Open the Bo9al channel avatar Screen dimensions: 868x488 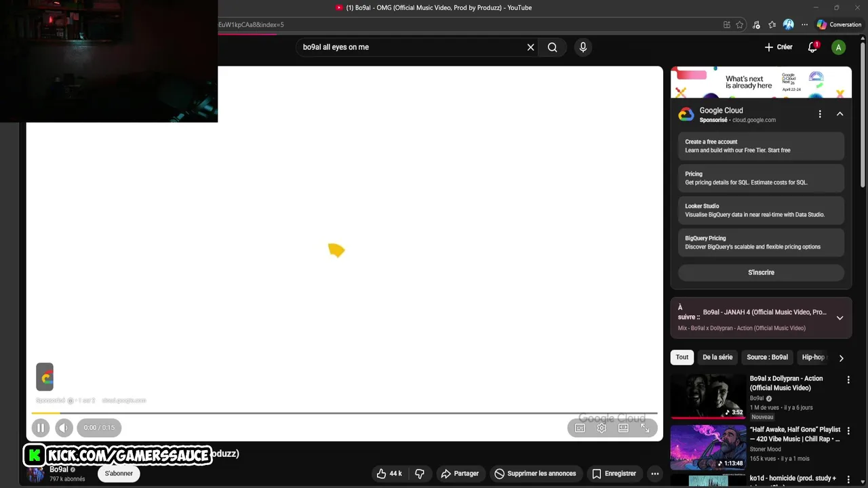[x=35, y=474]
